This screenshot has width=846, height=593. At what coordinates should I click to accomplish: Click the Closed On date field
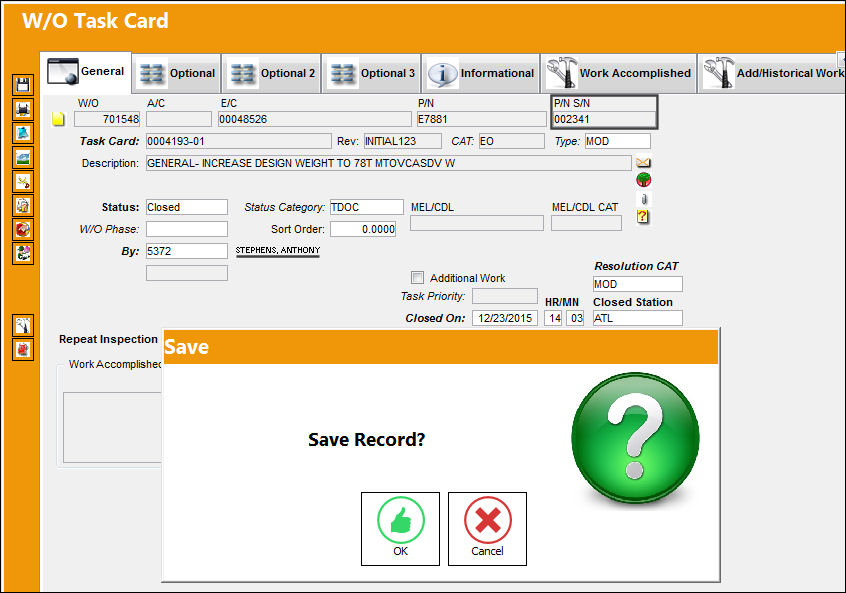pos(504,318)
